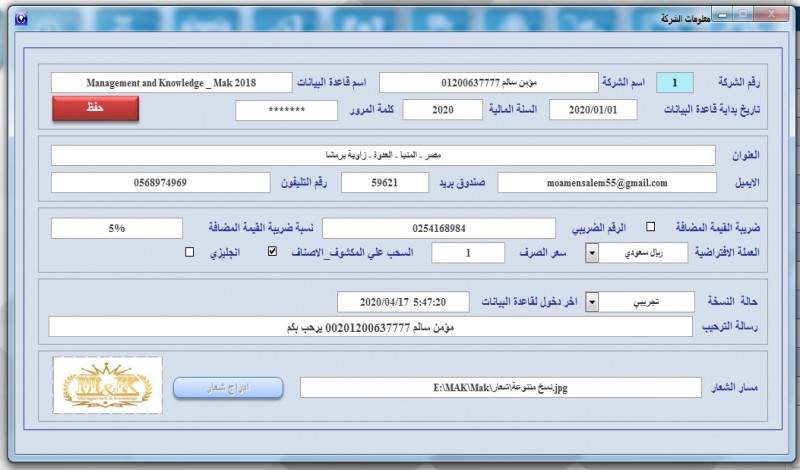Click the window icon in title bar
This screenshot has width=800, height=470.
click(x=21, y=19)
